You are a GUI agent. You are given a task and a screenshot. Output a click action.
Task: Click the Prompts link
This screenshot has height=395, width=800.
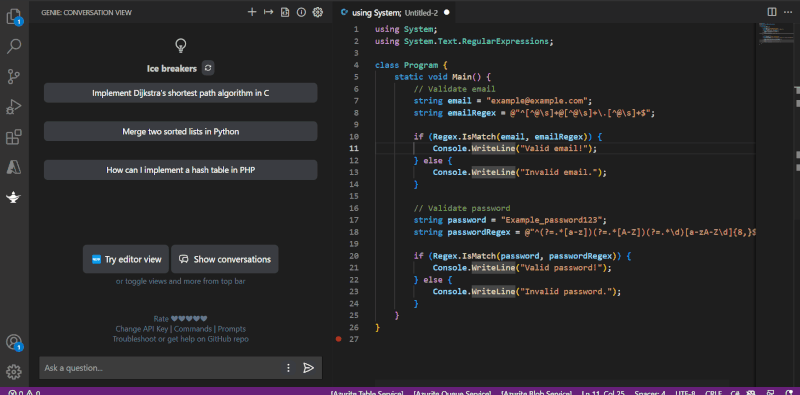232,329
